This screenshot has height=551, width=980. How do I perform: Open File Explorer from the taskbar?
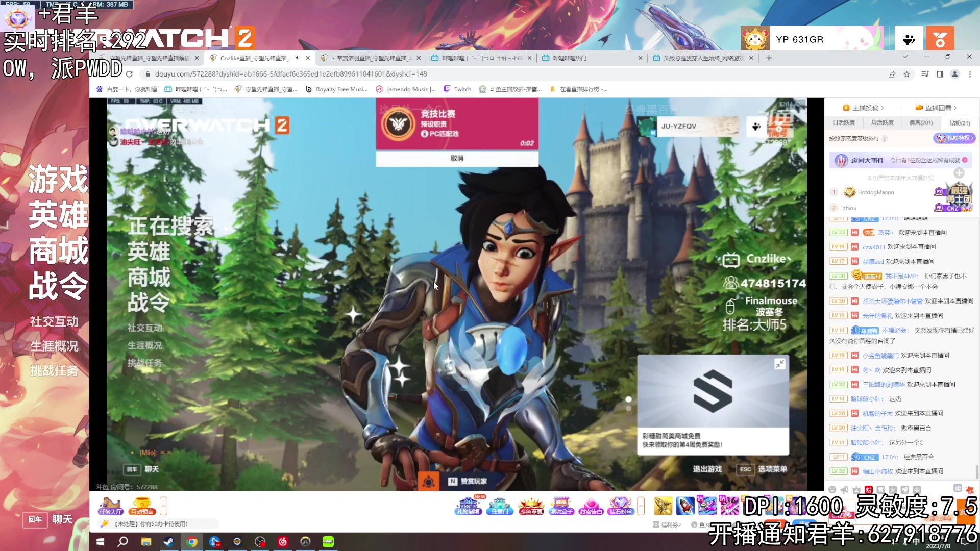146,542
